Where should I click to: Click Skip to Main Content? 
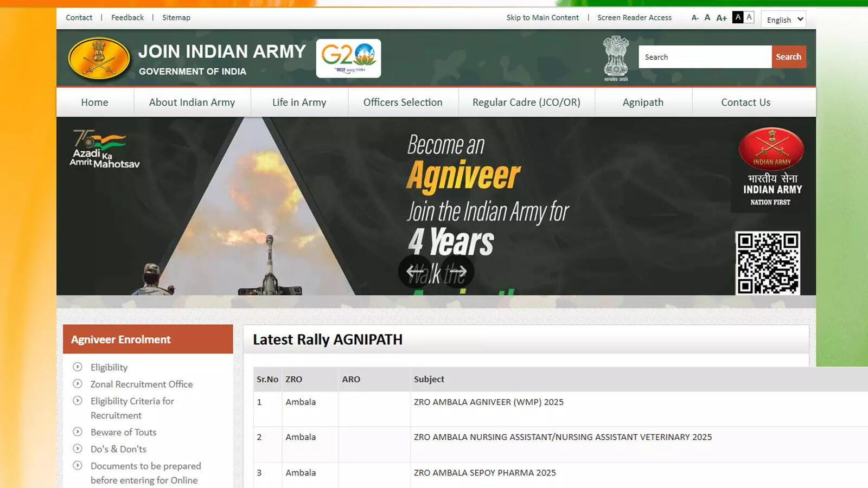(x=542, y=17)
